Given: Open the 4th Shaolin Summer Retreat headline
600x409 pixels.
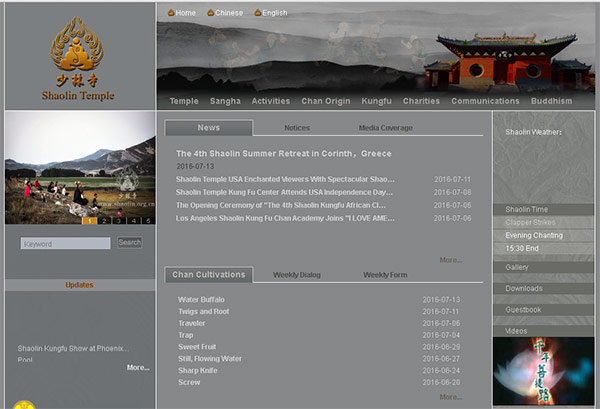Looking at the screenshot, I should pyautogui.click(x=284, y=153).
